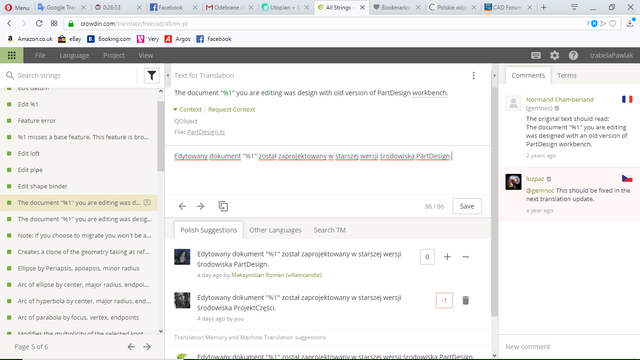Open the comment indicator on highlighted string
640x360 pixels.
point(147,203)
